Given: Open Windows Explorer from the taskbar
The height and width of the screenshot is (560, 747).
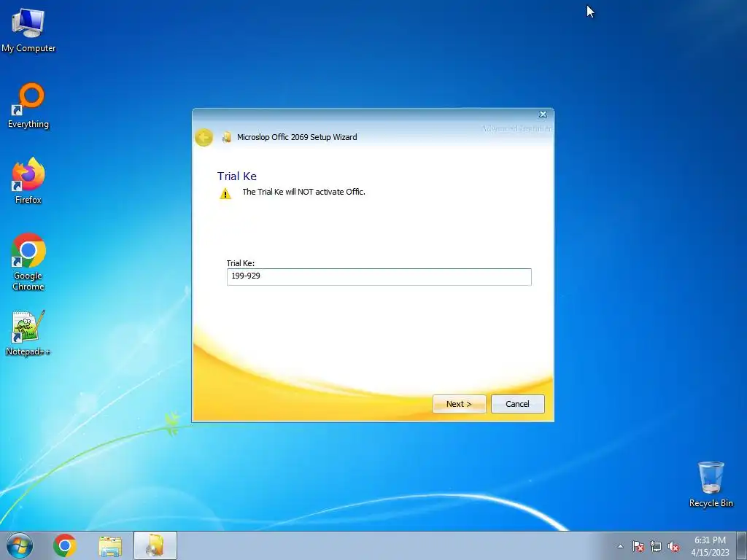Looking at the screenshot, I should point(110,545).
